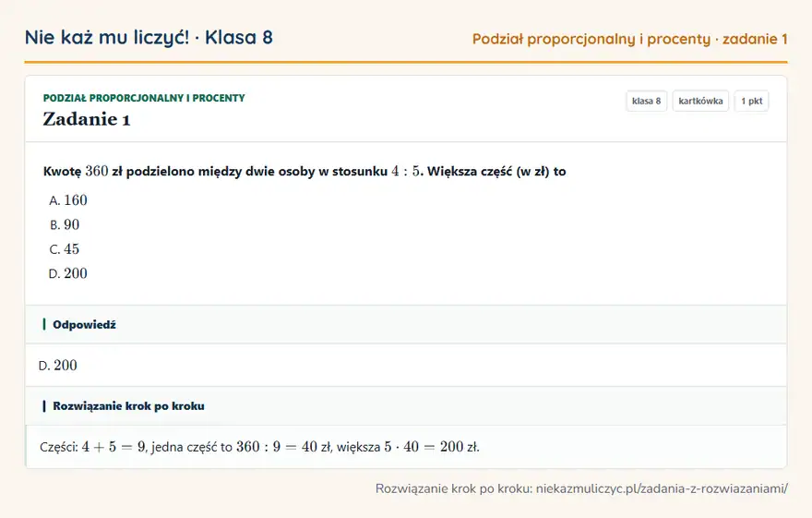Click the 'kartkówka' tag
The height and width of the screenshot is (518, 812).
700,101
